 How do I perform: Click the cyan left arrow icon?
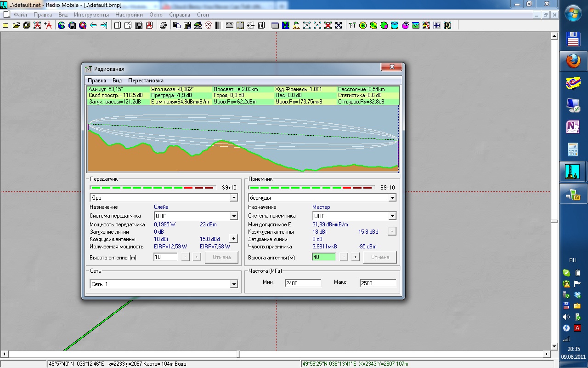click(x=93, y=26)
